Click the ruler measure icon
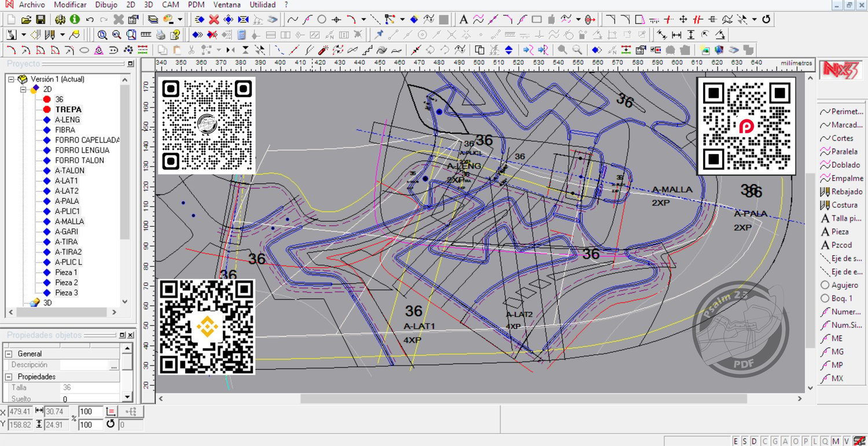The height and width of the screenshot is (446, 868). click(x=146, y=35)
